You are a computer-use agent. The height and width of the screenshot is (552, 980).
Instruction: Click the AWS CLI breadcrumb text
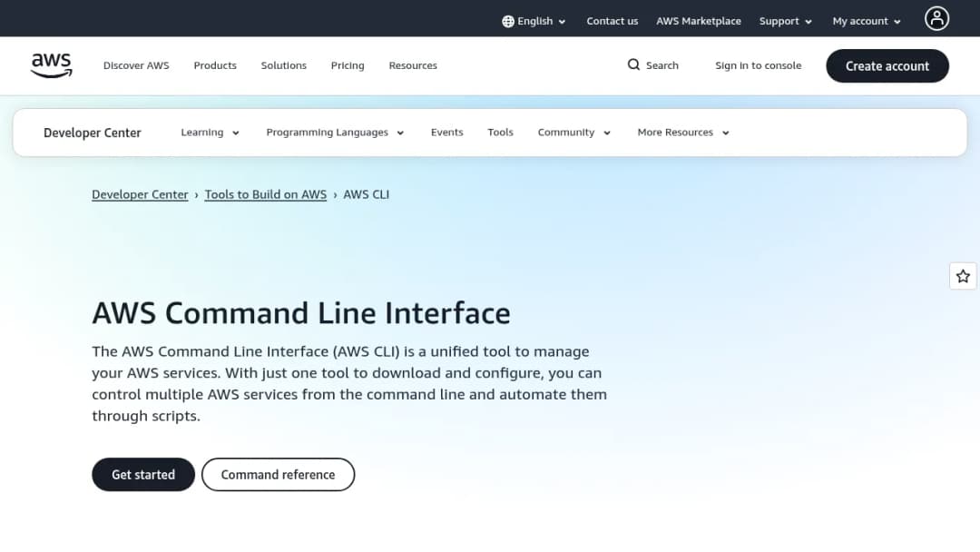pos(367,194)
